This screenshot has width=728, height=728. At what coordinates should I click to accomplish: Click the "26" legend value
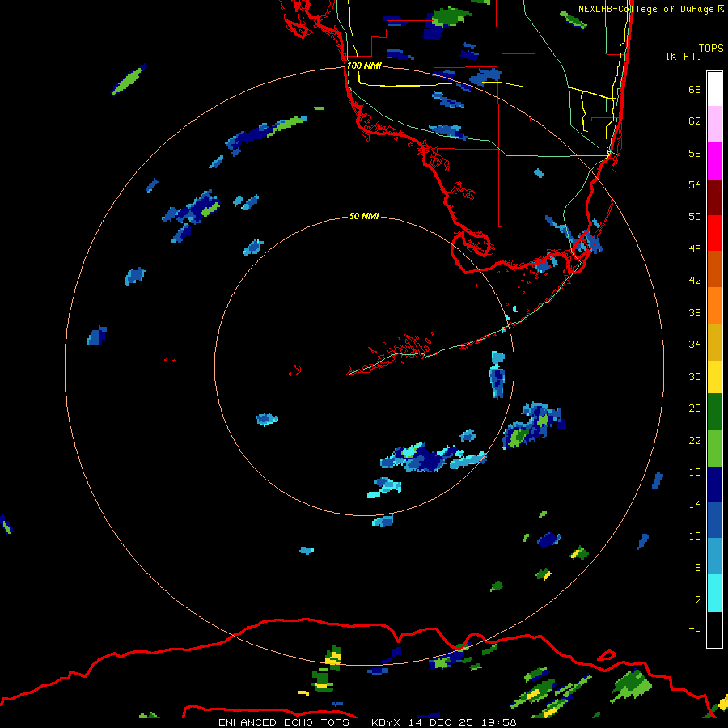(x=695, y=408)
